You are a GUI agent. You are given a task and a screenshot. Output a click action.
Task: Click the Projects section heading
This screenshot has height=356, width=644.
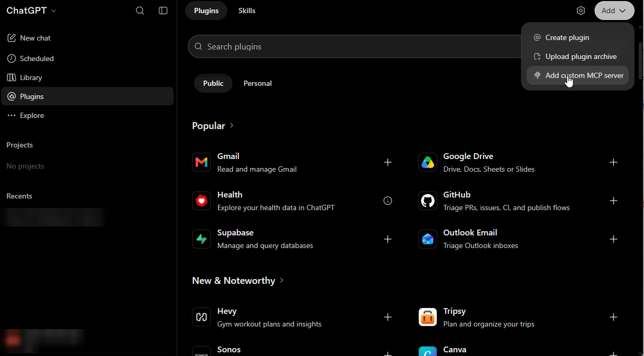coord(19,145)
